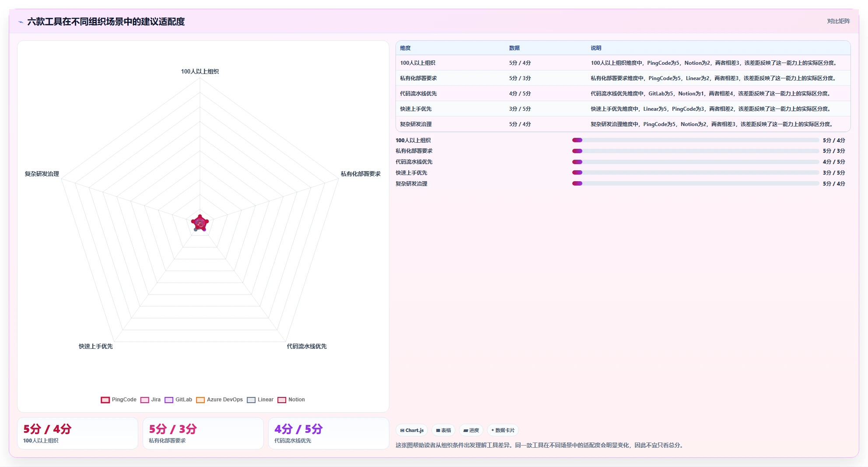
Task: Click the 代码流水线优先 progress bar
Action: click(696, 162)
